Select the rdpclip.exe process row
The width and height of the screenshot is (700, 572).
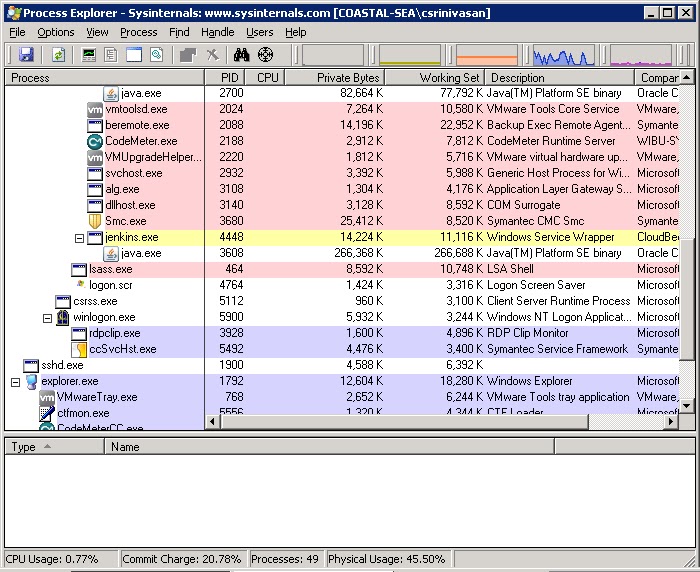[342, 334]
